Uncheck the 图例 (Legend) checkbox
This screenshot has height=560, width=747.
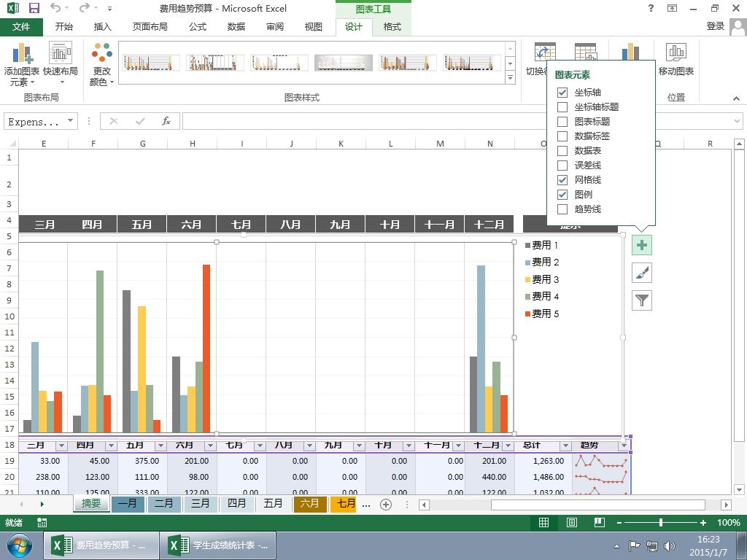(562, 194)
